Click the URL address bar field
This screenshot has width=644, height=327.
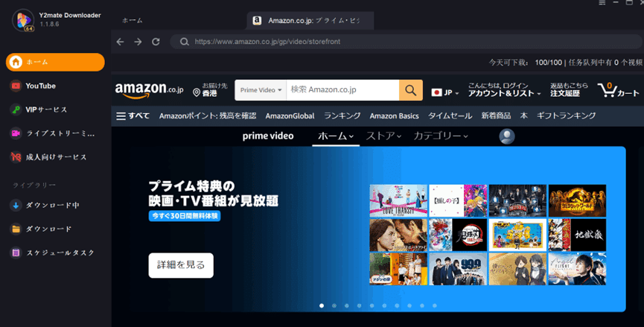[407, 42]
